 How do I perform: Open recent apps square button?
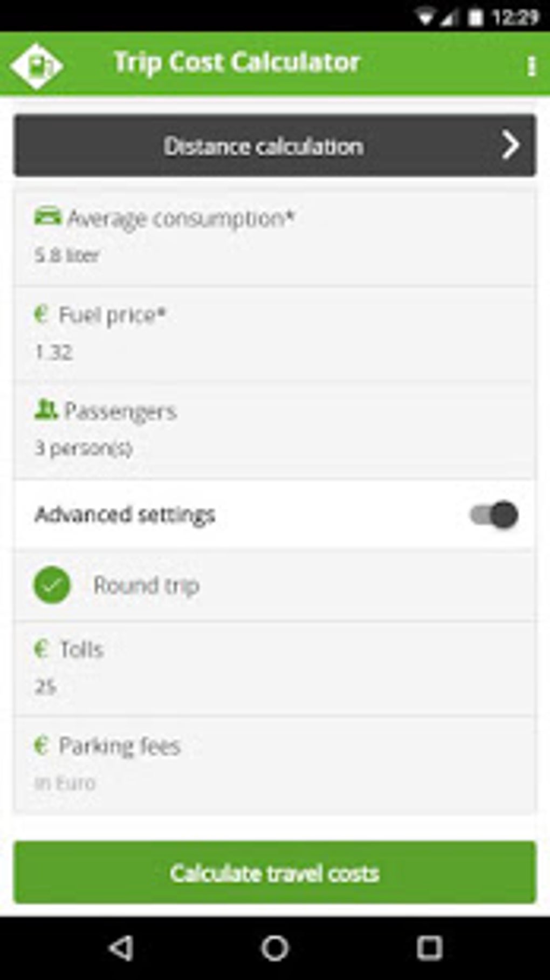coord(429,947)
